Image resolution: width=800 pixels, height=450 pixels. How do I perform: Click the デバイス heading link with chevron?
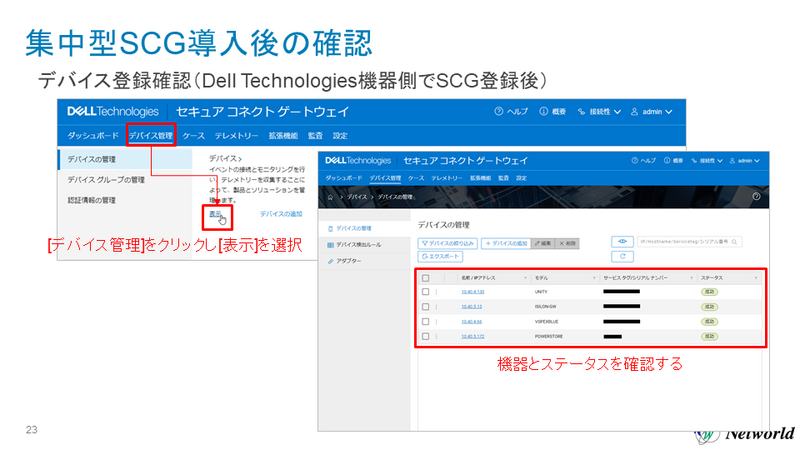tap(225, 159)
